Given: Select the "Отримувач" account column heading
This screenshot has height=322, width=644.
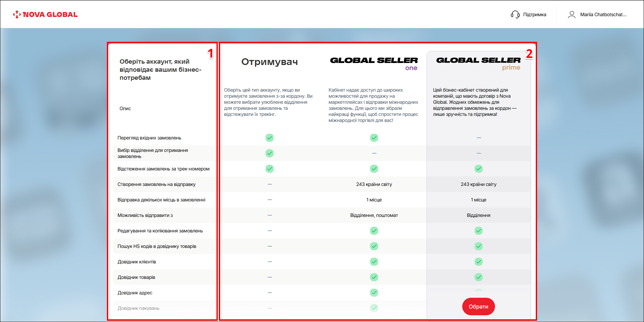Looking at the screenshot, I should 269,62.
